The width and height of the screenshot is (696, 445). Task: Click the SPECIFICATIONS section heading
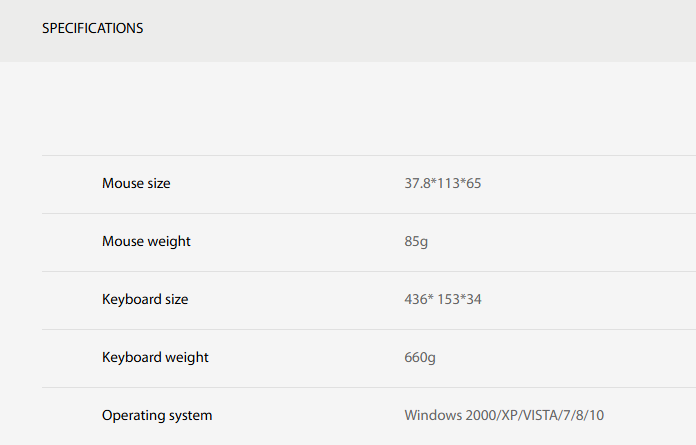click(92, 28)
